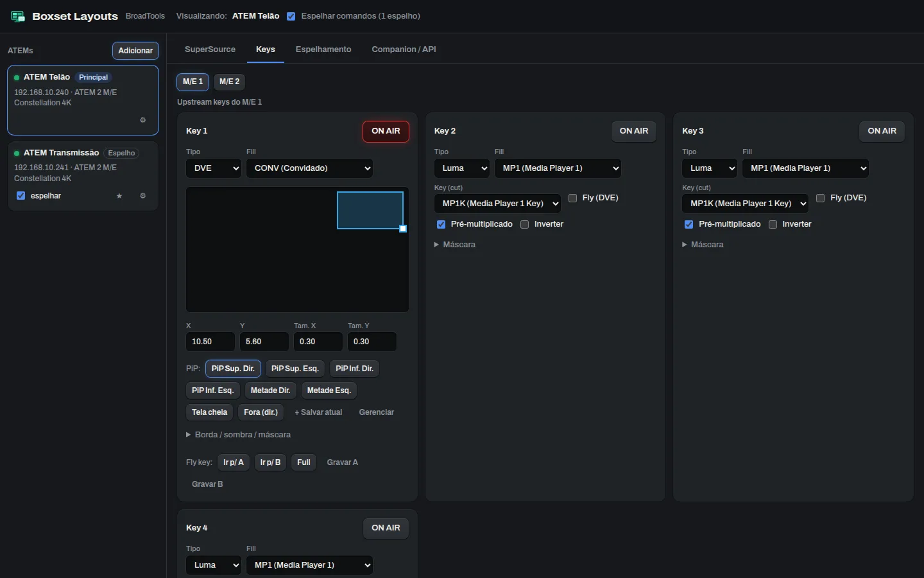Expand Borda / sombra / máscara section
Image resolution: width=924 pixels, height=578 pixels.
pyautogui.click(x=239, y=435)
